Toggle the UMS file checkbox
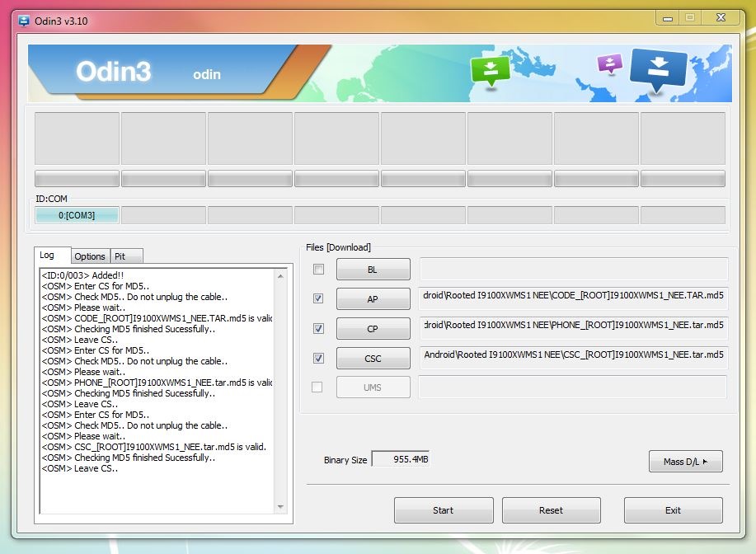Screen dimensions: 756x554 tap(317, 387)
